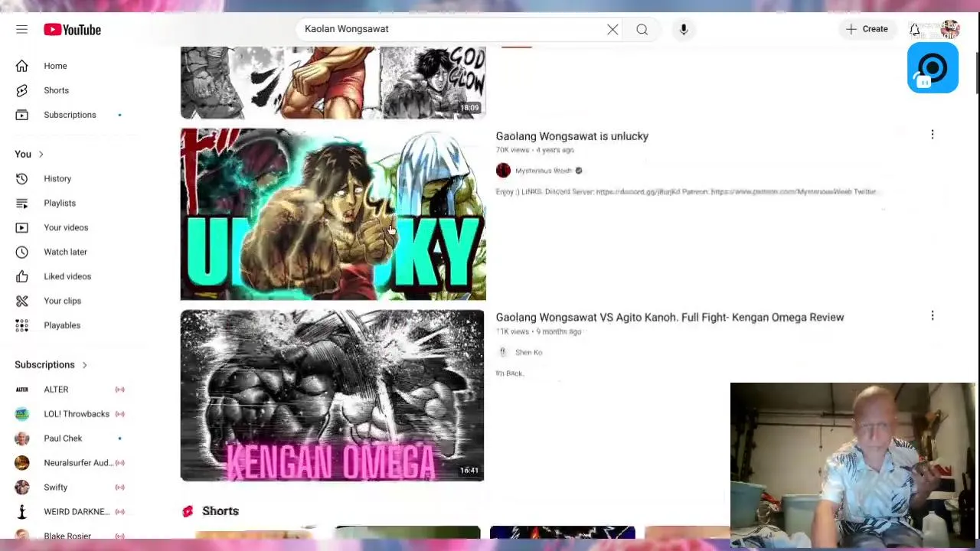980x551 pixels.
Task: Click the Playlists icon
Action: point(21,203)
